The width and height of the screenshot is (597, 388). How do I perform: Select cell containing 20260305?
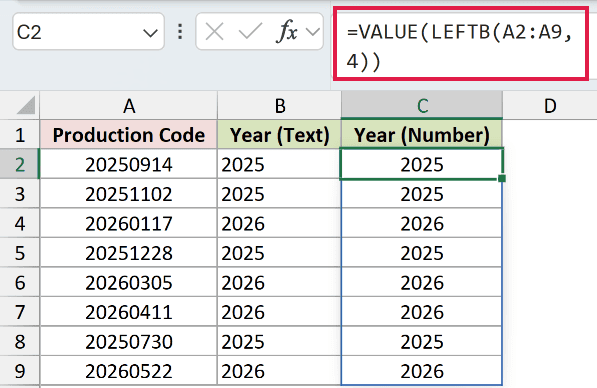click(x=129, y=283)
